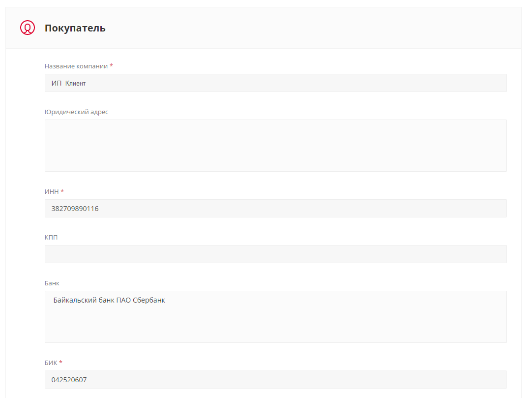
Task: Click the required asterisk next to ИНН
Action: click(62, 191)
